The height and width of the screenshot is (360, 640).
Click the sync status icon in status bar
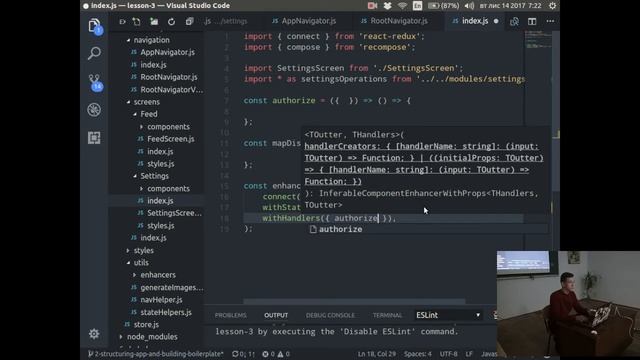point(243,354)
